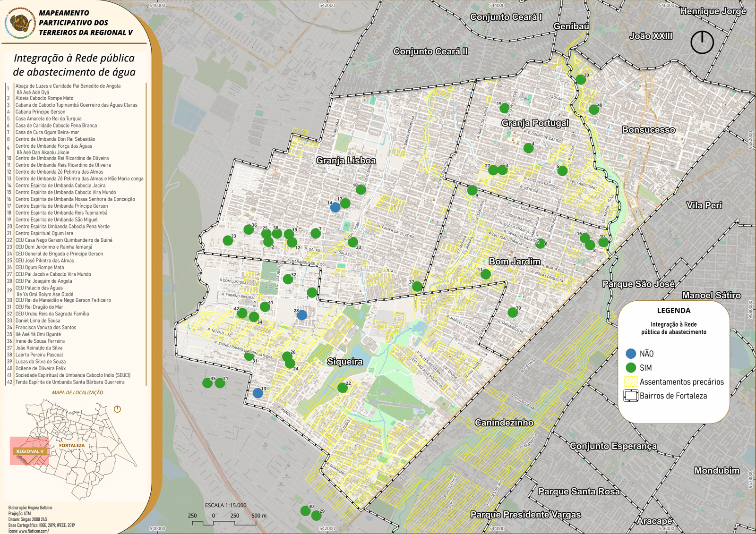Screen dimensions: 756x534
Task: Select the blue marker numbered 28
Action: coord(302,315)
